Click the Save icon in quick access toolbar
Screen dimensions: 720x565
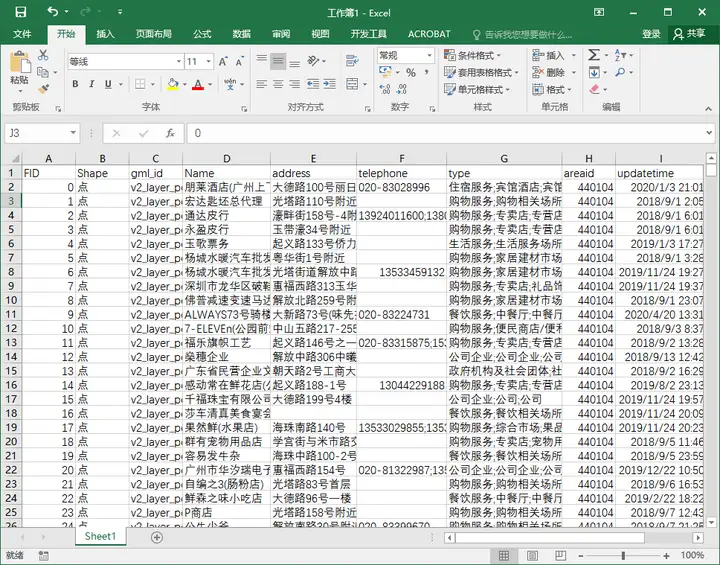click(21, 12)
